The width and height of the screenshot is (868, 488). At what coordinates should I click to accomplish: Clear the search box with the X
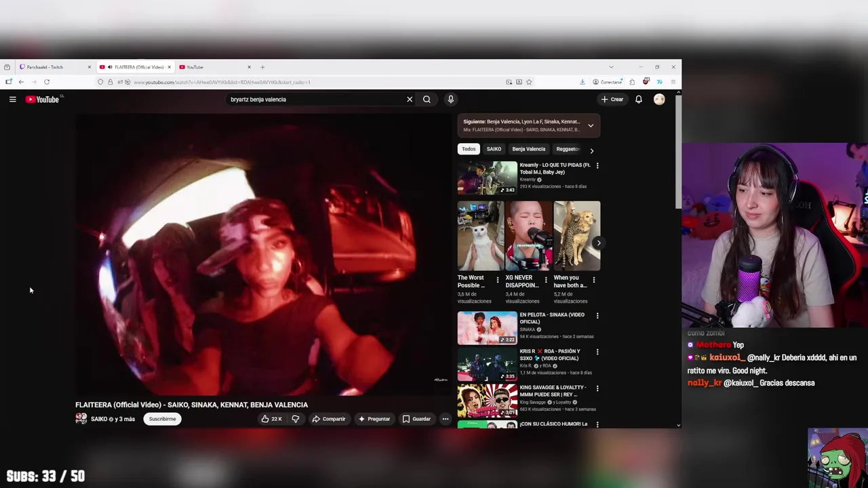[410, 100]
